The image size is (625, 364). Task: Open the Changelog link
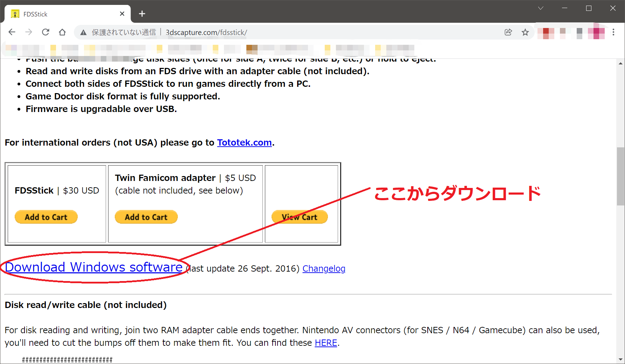click(x=324, y=268)
